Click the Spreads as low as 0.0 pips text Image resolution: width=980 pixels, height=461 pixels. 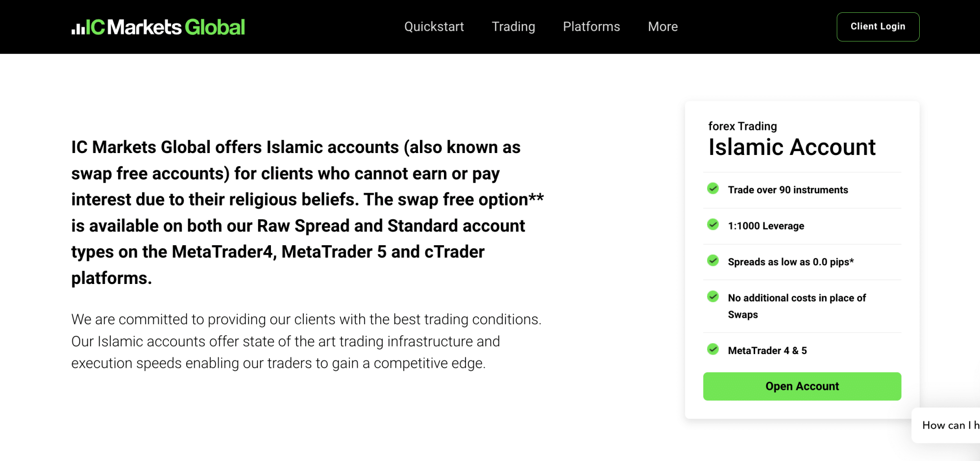point(790,262)
